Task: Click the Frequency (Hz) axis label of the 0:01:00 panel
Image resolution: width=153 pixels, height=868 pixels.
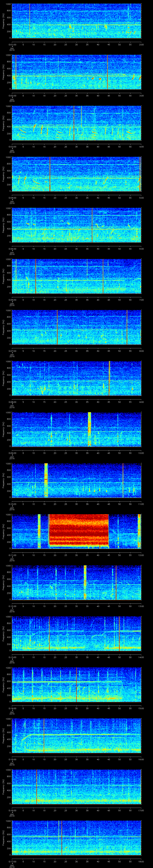Action: [4, 21]
